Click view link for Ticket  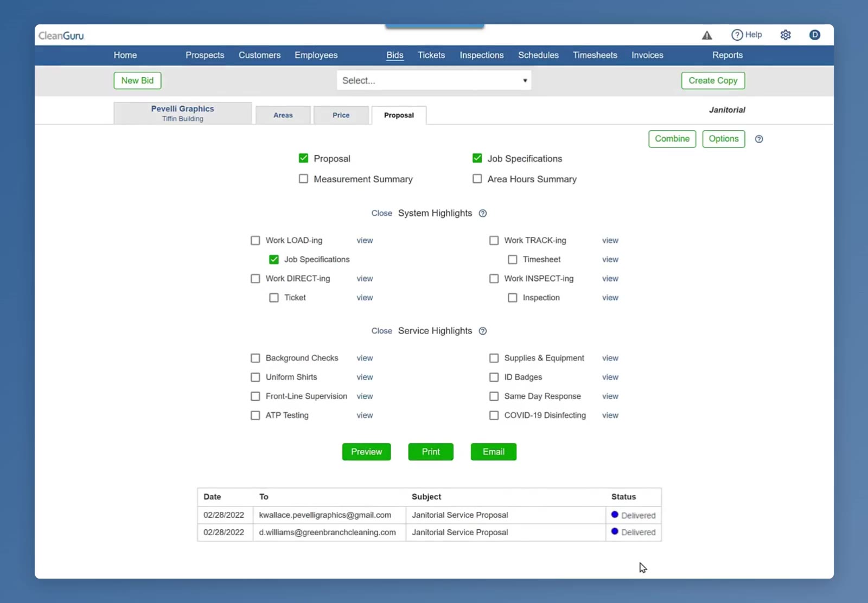pyautogui.click(x=365, y=298)
